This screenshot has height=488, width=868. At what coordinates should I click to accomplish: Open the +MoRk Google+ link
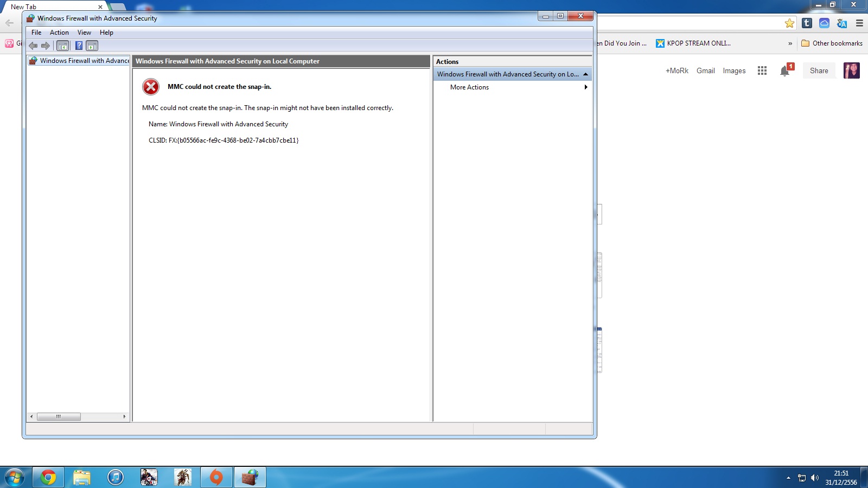click(677, 70)
